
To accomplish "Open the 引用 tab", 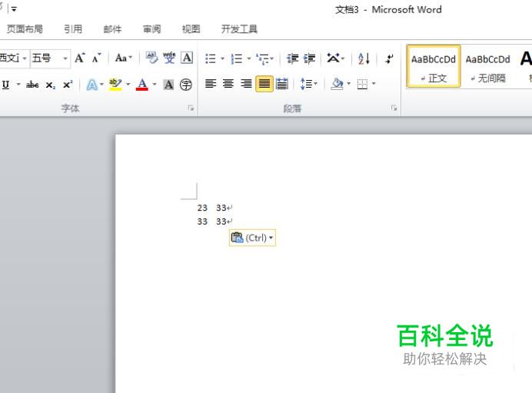I will 73,29.
